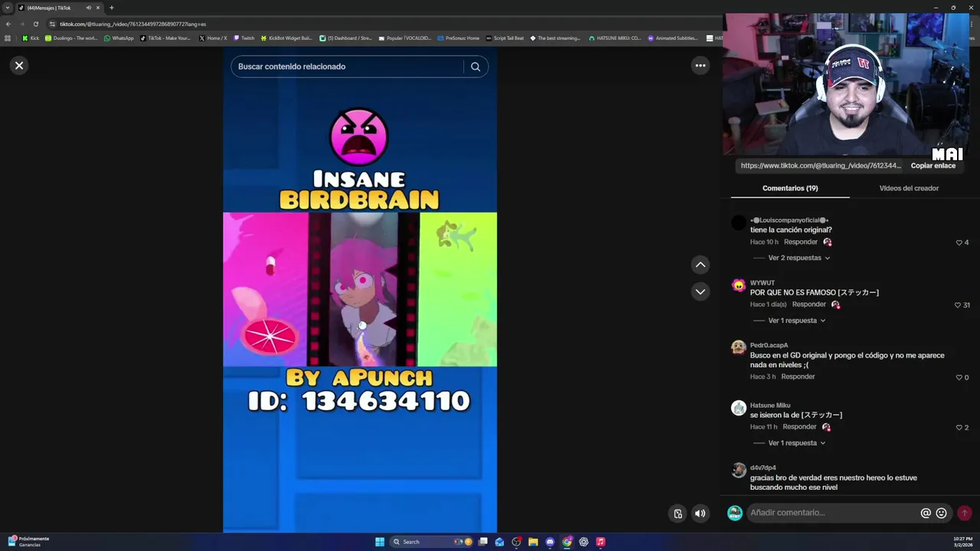980x551 pixels.
Task: Toggle auto-scroll icon beside volume button
Action: [x=678, y=514]
